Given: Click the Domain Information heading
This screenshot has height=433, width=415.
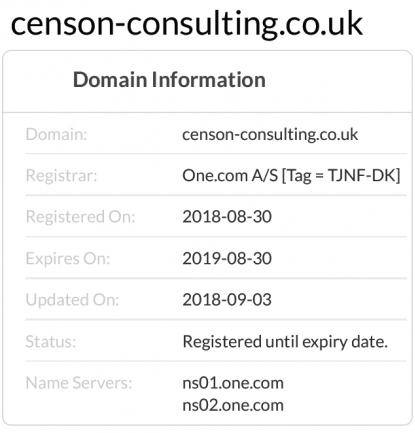Looking at the screenshot, I should point(169,80).
